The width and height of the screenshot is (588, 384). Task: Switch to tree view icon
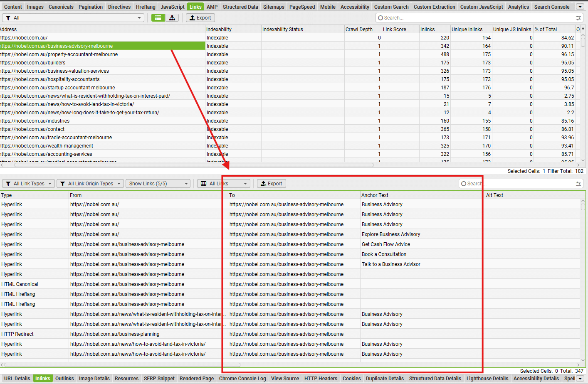coord(172,18)
